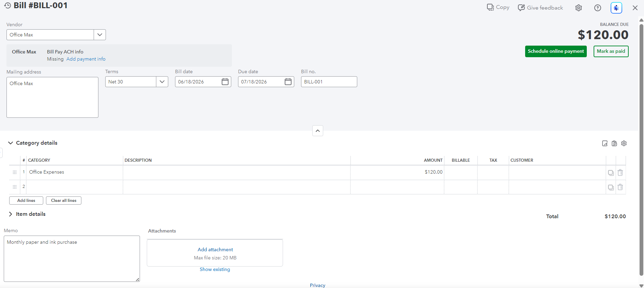Click Mark as paid button
Viewport: 644px width, 288px height.
click(x=611, y=51)
